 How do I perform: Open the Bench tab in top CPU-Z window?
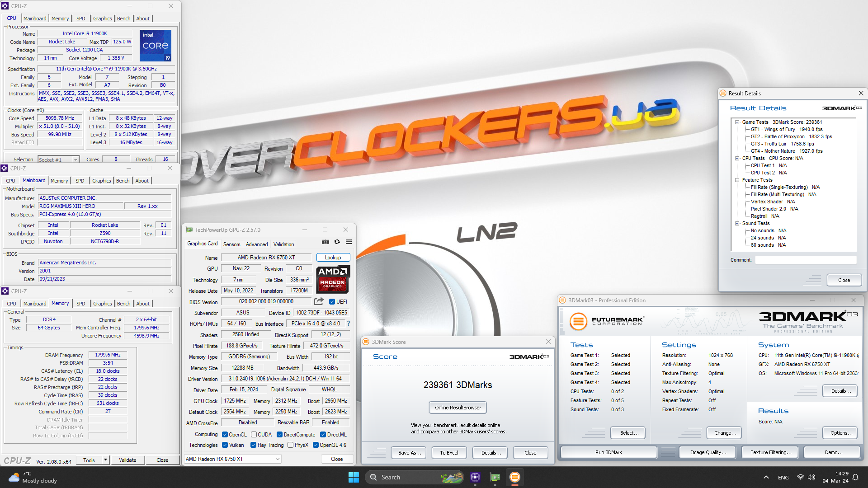[123, 19]
